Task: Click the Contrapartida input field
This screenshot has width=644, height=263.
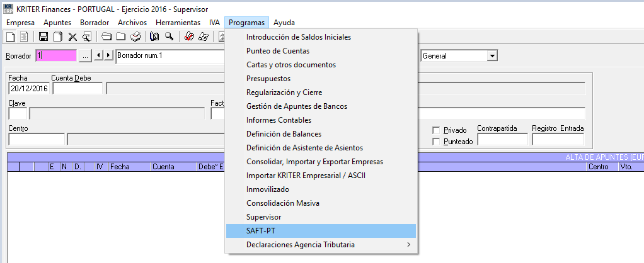Action: (502, 140)
